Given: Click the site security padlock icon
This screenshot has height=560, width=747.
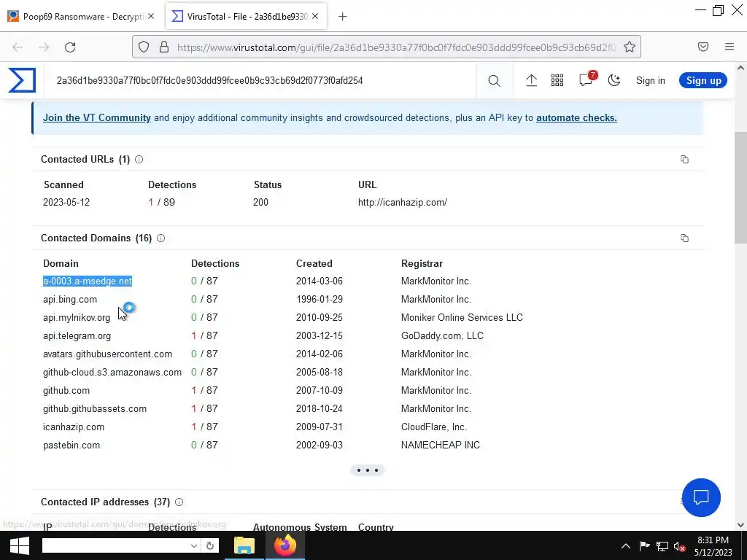Looking at the screenshot, I should tap(164, 47).
